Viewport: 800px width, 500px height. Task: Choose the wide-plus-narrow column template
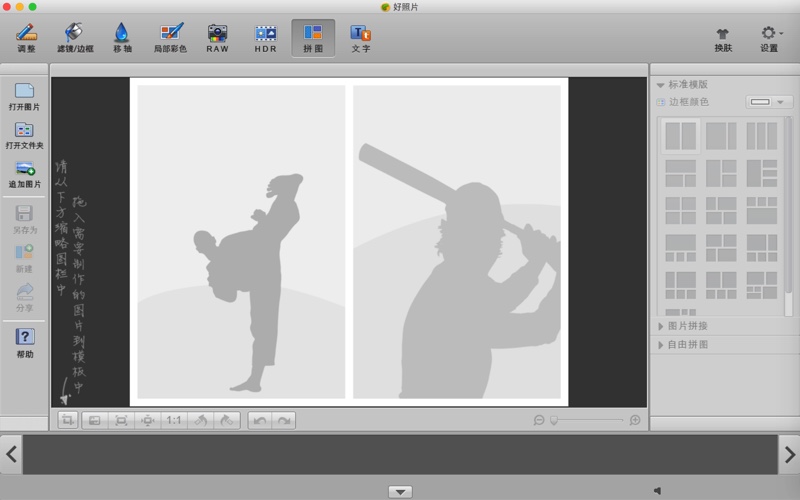[x=721, y=136]
